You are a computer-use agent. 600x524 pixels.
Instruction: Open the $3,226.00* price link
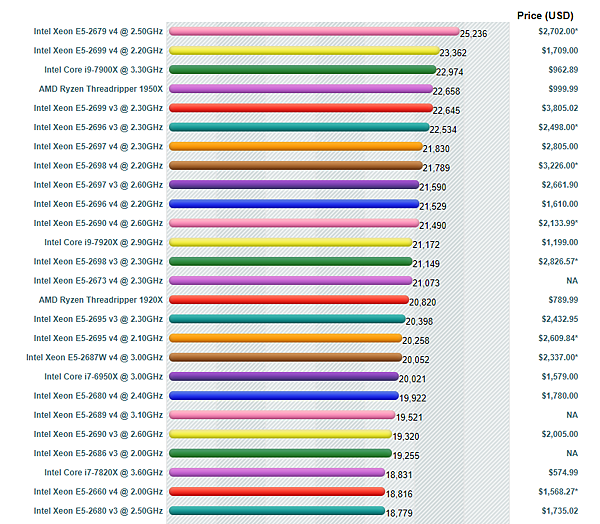click(558, 166)
